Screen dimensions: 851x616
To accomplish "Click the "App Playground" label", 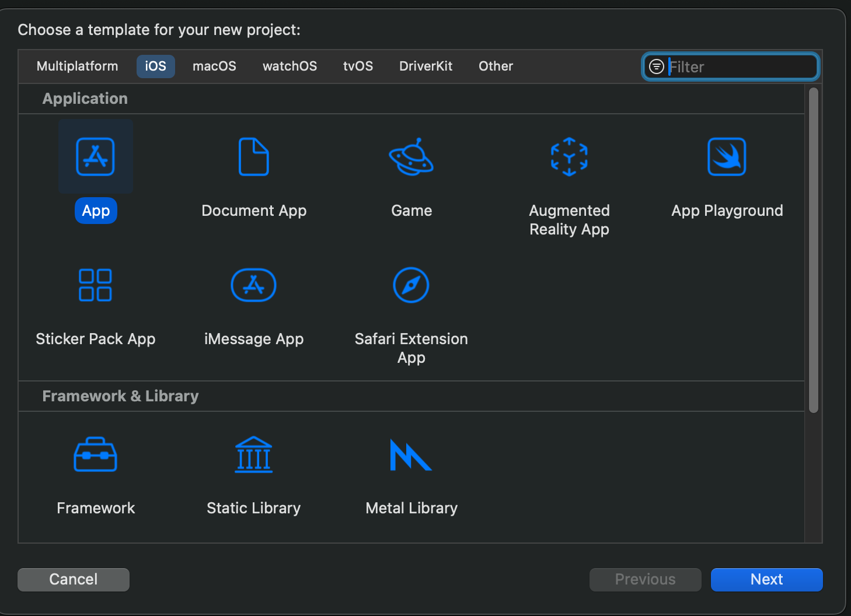I will (x=727, y=211).
